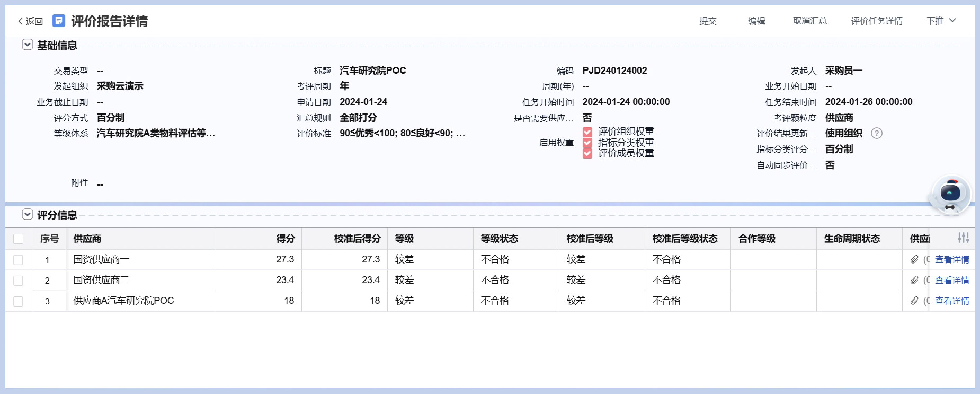Toggle the select-all header checkbox
The image size is (980, 394).
coord(19,239)
